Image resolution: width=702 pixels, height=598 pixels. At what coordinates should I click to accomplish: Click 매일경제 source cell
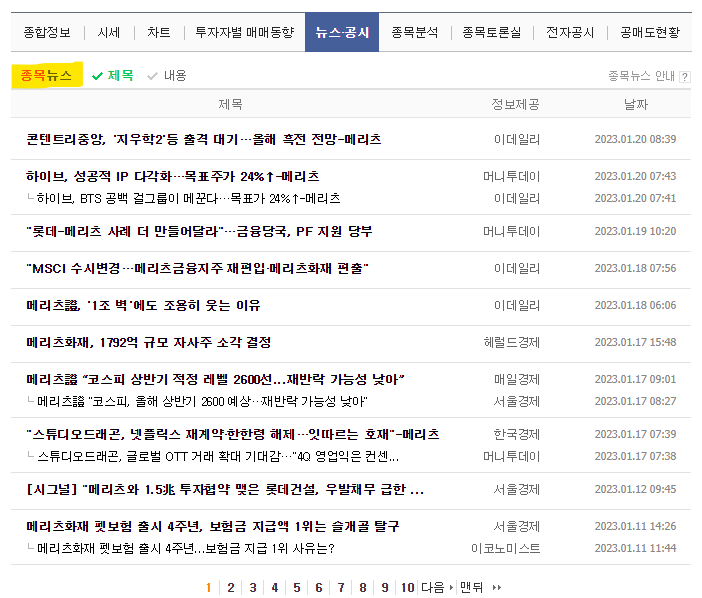point(517,380)
